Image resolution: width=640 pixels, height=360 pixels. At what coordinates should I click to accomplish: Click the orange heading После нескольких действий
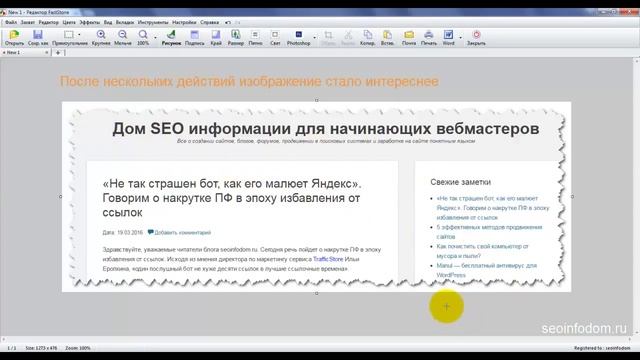tap(249, 81)
